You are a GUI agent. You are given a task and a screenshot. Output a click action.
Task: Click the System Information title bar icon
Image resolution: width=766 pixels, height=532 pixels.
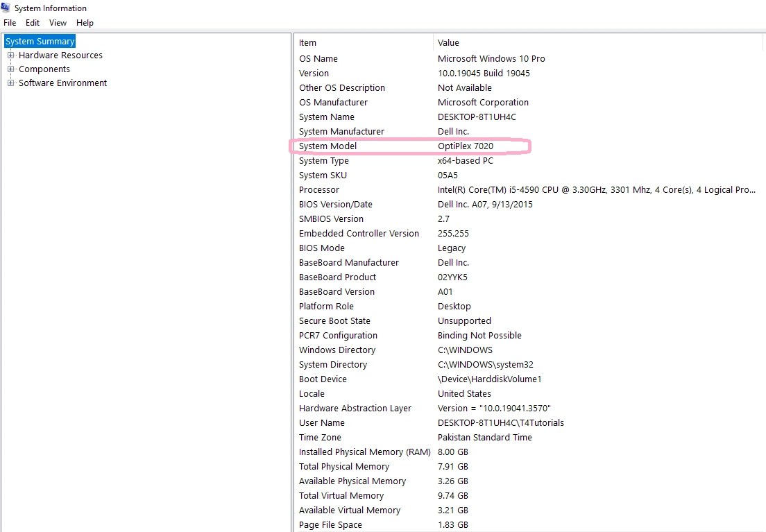click(x=7, y=8)
